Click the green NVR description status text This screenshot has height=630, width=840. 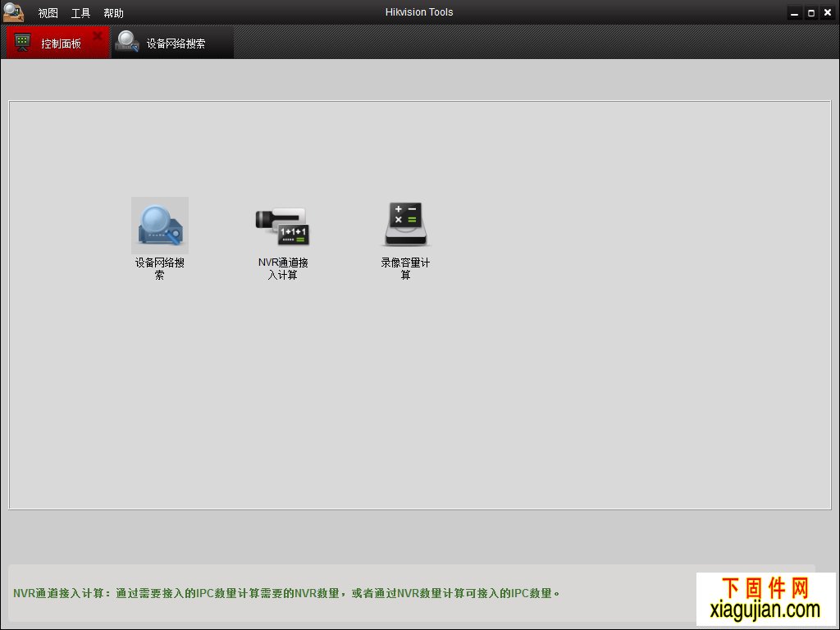click(x=286, y=593)
